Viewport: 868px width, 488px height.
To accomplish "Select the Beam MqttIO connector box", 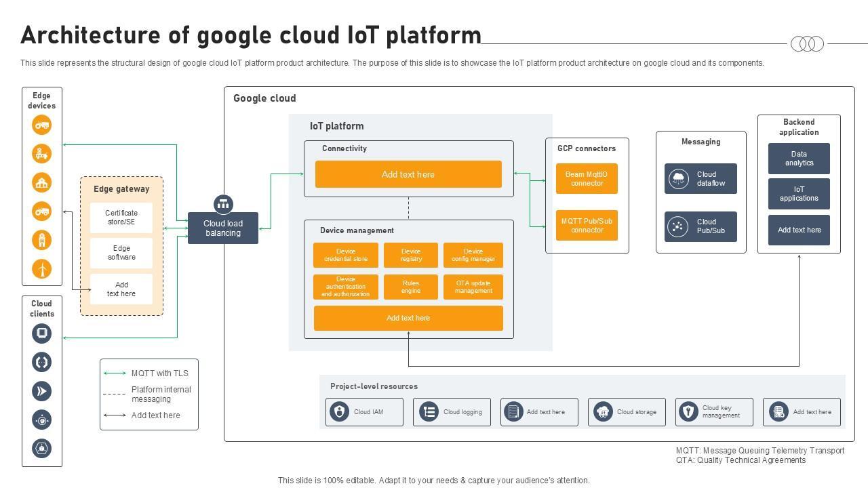I will tap(587, 178).
